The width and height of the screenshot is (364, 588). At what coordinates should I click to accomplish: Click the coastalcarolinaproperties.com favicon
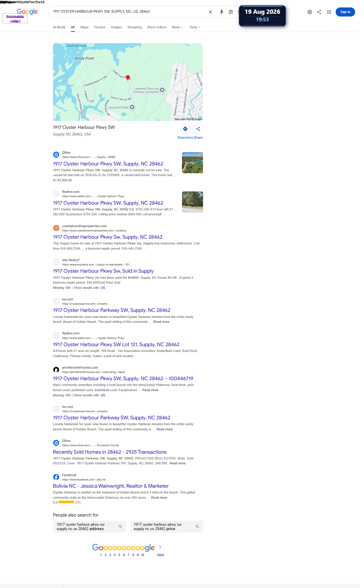[x=56, y=228]
